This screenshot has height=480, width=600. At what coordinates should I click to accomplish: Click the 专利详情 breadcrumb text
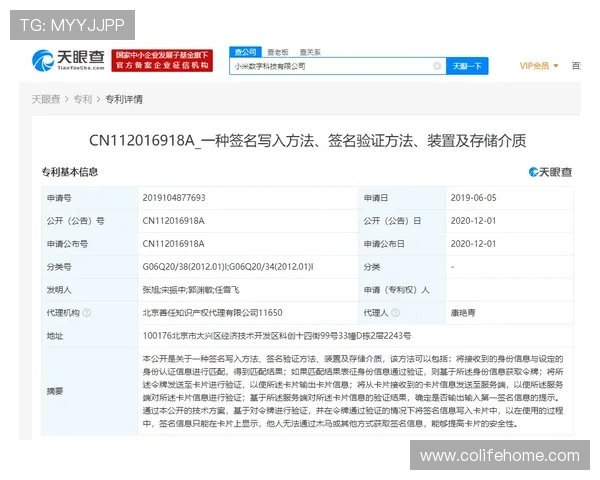[x=124, y=100]
